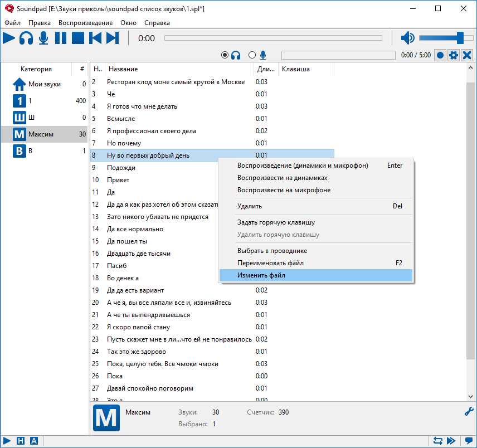477x448 pixels.
Task: Choose Переименовать файл
Action: (x=316, y=263)
